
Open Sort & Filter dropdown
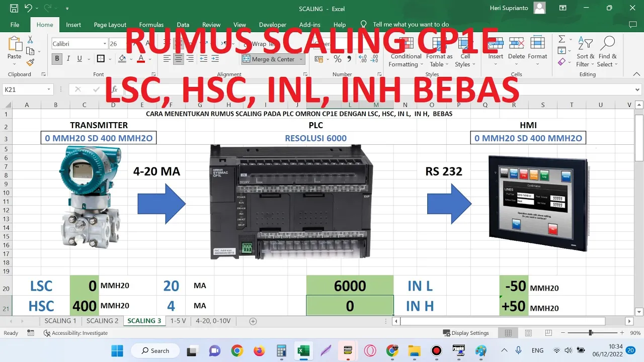(586, 51)
